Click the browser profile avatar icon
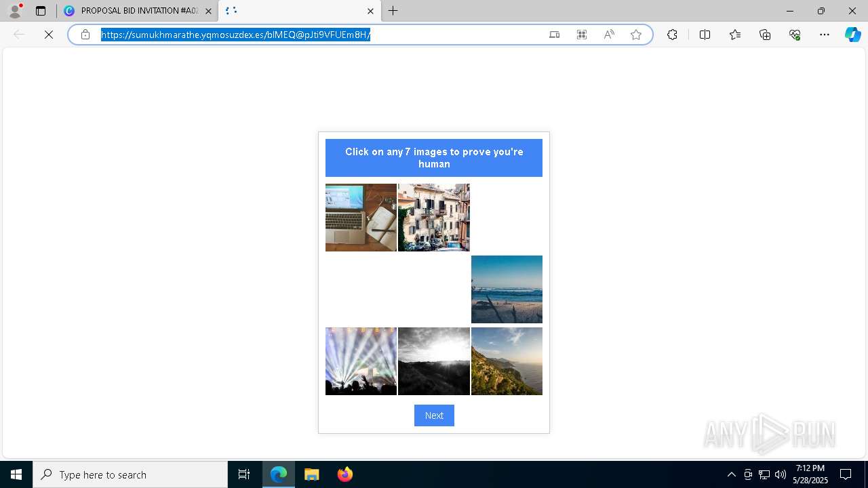The image size is (868, 488). 15,11
